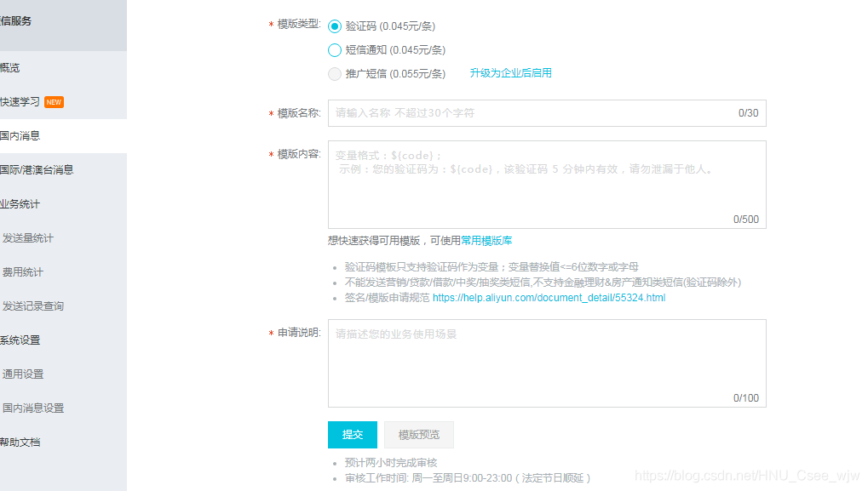Open the 常用模版库 link
This screenshot has width=868, height=491.
point(486,241)
